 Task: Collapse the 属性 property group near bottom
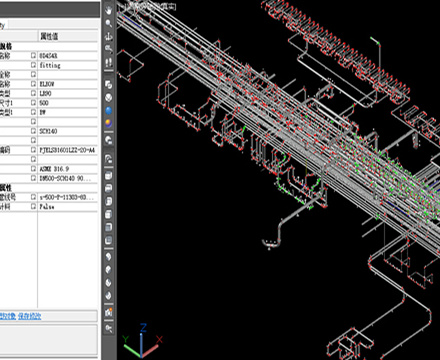[6, 188]
